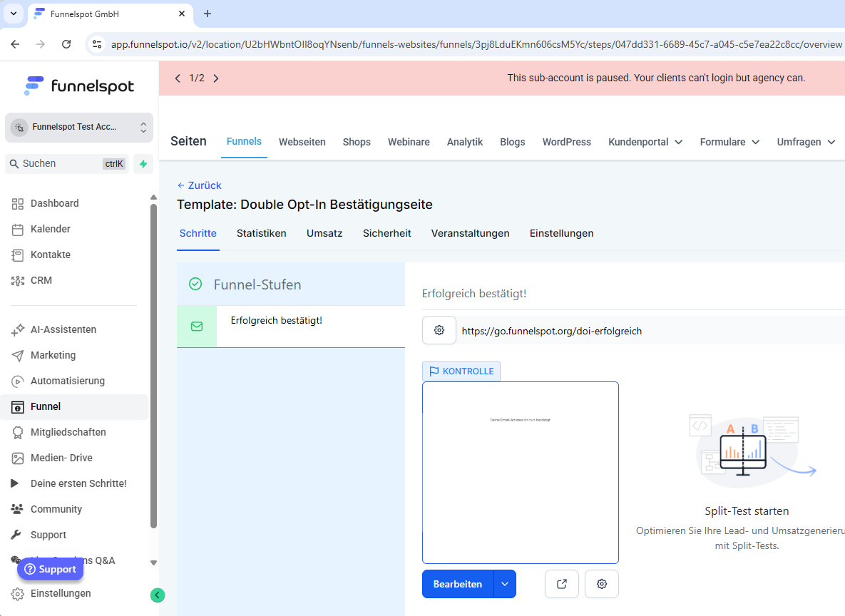Select the Erfolgreich bestätigt! funnel step
The height and width of the screenshot is (616, 845).
291,327
